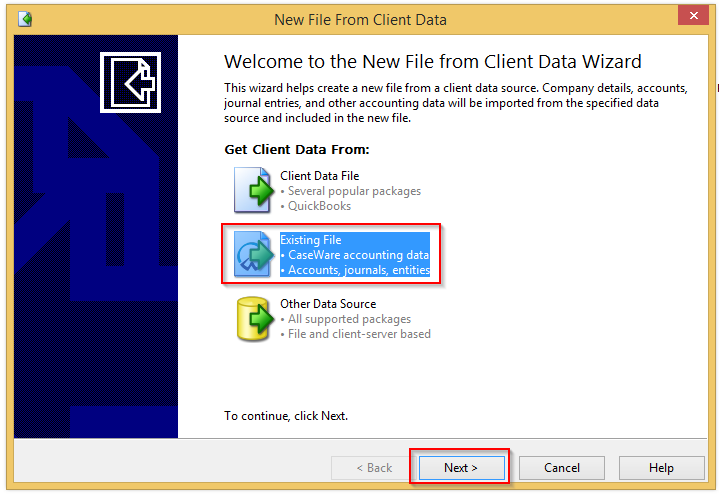
Task: Click 'CaseWare accounting data' text
Action: [x=358, y=255]
